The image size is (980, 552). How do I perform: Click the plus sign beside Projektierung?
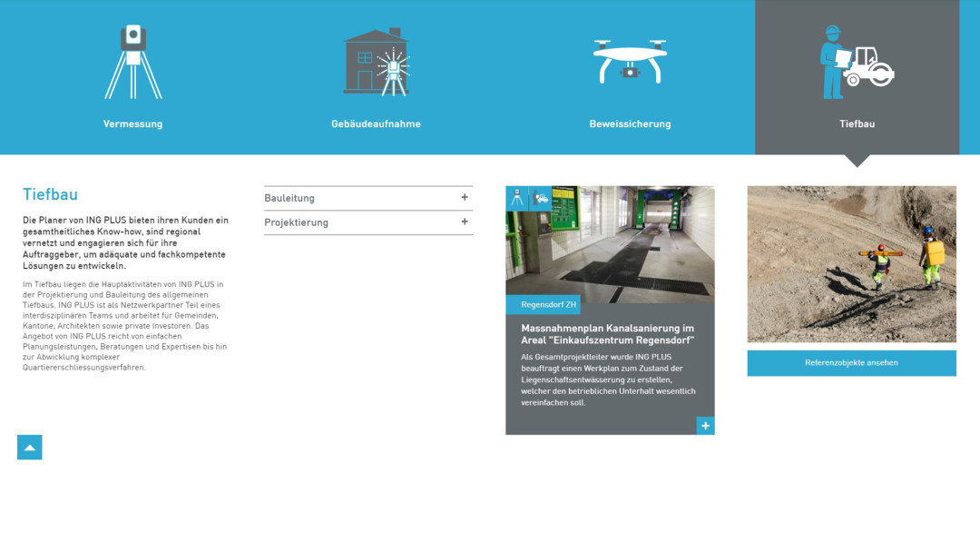coord(465,222)
